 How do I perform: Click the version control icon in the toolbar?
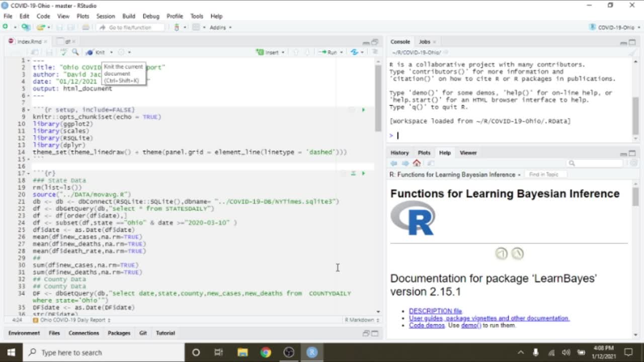177,27
